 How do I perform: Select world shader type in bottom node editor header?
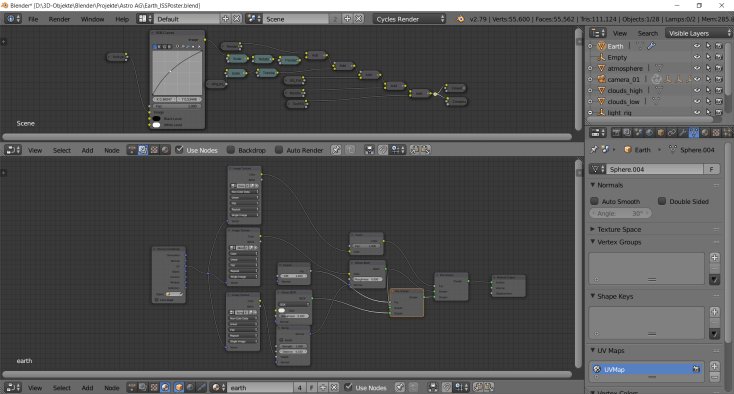(190, 387)
